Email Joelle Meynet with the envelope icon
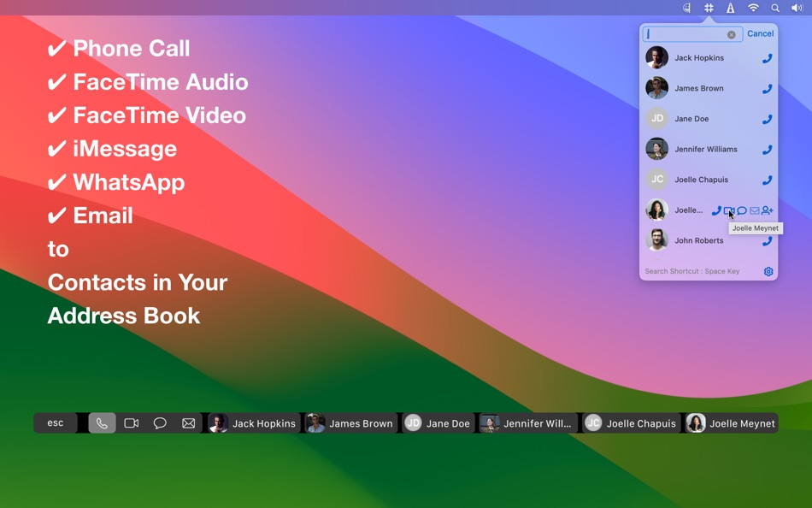Screen dimensions: 812x508 click(755, 210)
